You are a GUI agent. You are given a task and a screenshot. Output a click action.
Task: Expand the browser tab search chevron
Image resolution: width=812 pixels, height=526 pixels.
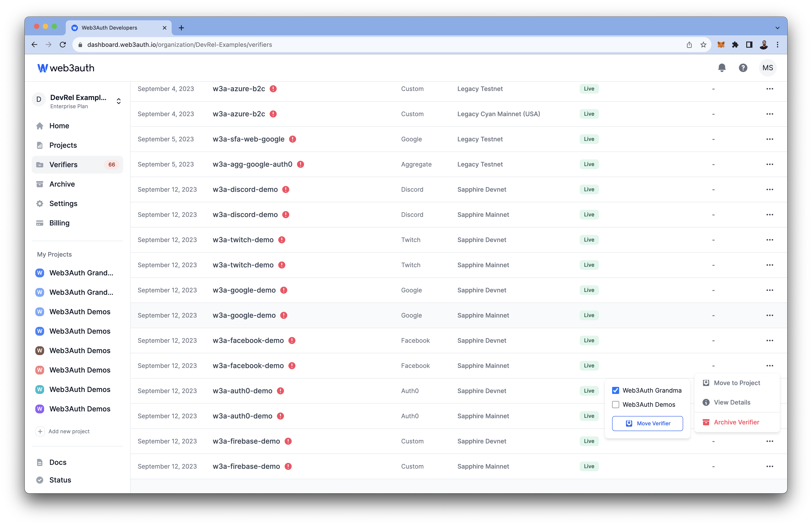pyautogui.click(x=777, y=28)
